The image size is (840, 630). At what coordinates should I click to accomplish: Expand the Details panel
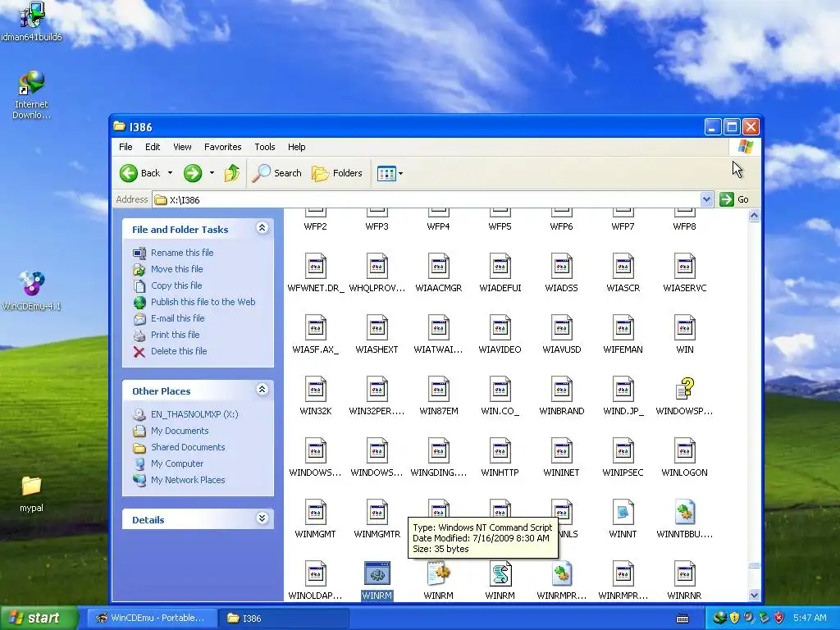262,518
